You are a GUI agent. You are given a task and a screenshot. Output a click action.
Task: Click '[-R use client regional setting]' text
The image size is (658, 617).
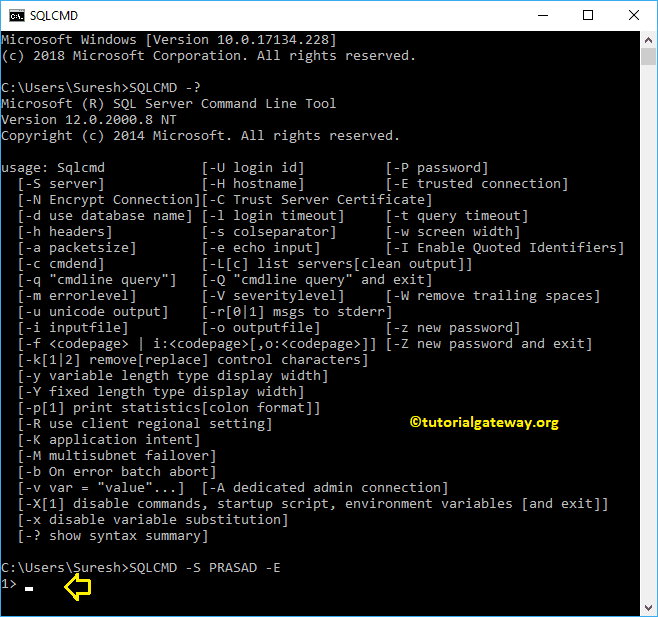pos(145,424)
